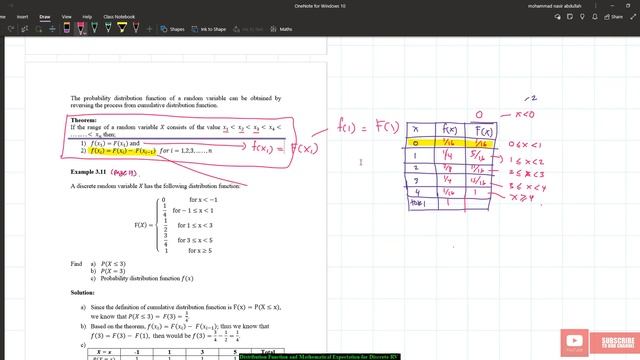Viewport: 640px width, 360px height.
Task: Open the Class Notebook tab
Action: [119, 17]
